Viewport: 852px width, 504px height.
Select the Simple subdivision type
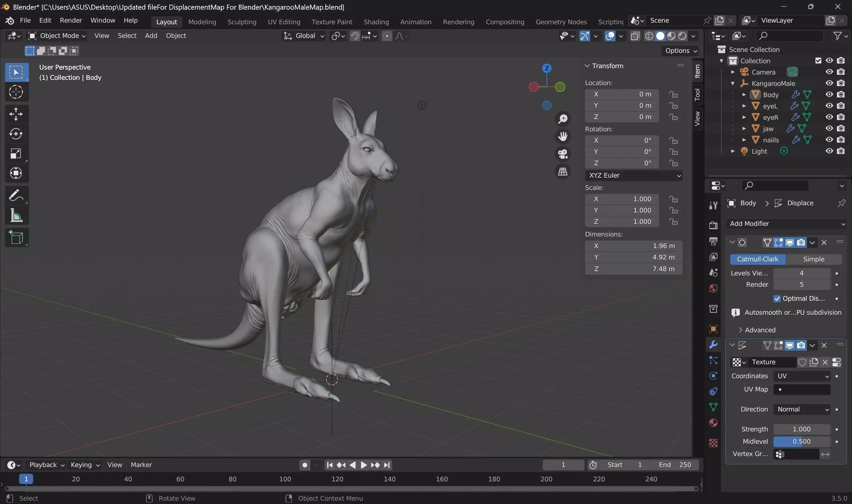tap(814, 259)
